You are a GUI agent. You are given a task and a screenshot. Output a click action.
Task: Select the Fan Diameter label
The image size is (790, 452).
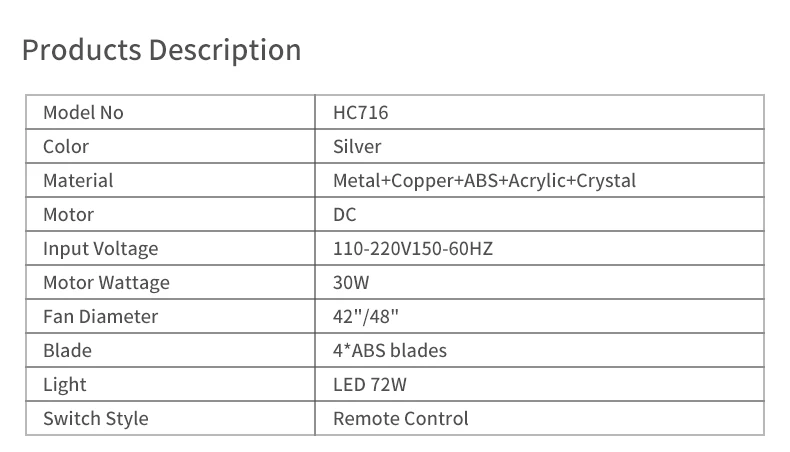click(x=100, y=317)
